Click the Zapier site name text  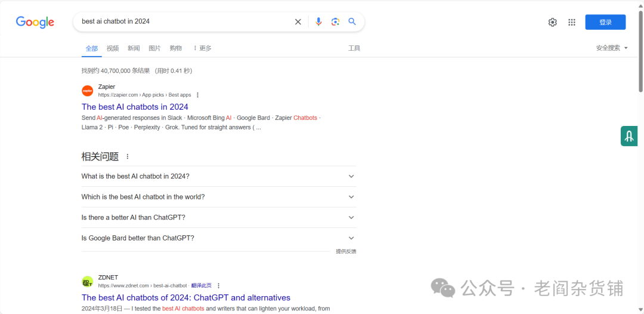point(106,87)
